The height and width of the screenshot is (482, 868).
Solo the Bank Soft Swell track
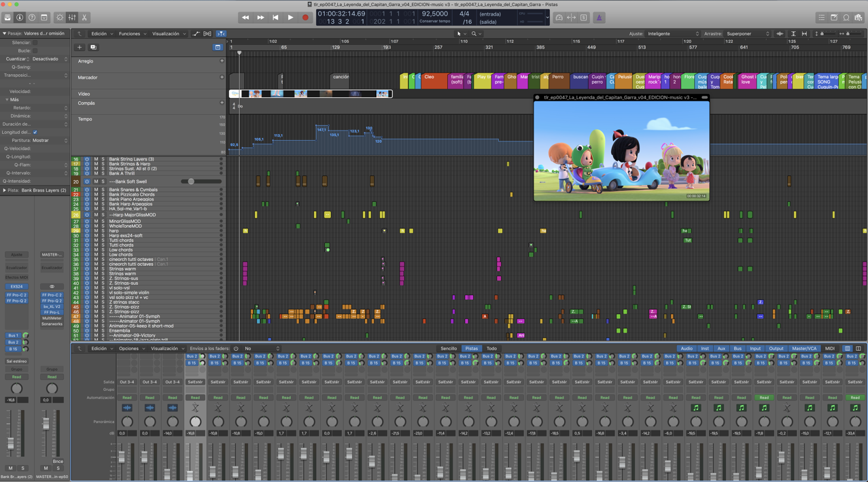tap(103, 182)
